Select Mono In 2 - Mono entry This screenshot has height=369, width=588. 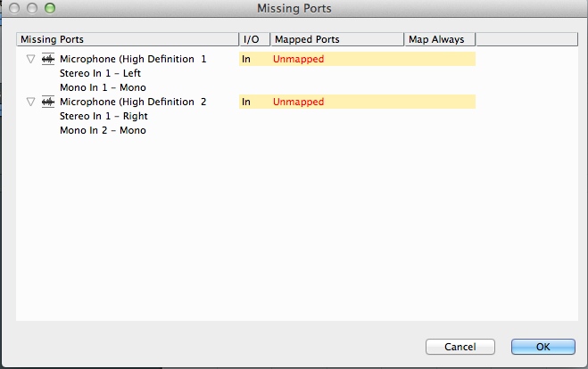click(103, 130)
